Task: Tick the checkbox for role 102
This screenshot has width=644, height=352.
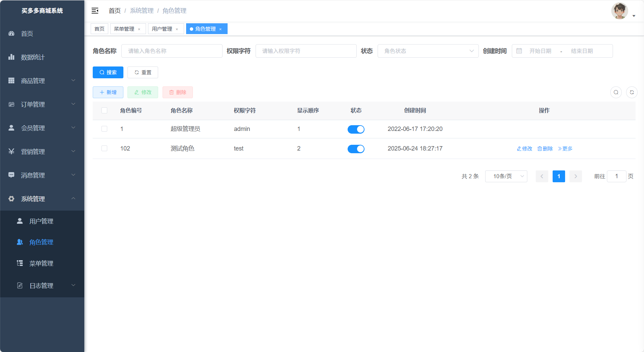Action: point(105,148)
